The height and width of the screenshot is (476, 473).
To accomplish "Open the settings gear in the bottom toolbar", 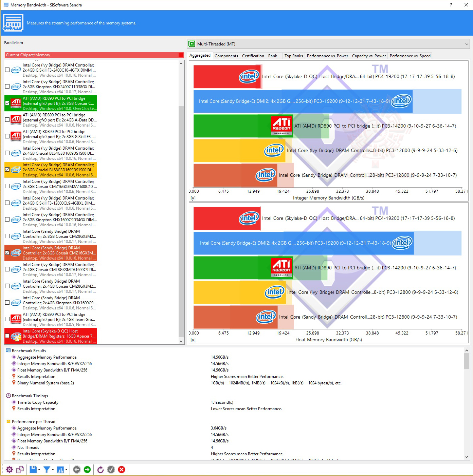I will [10, 470].
